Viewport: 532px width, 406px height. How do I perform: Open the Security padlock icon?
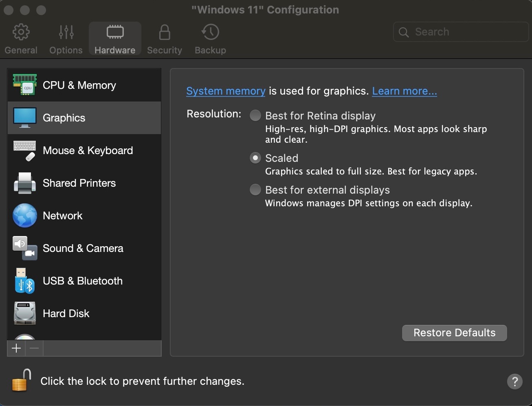[165, 32]
